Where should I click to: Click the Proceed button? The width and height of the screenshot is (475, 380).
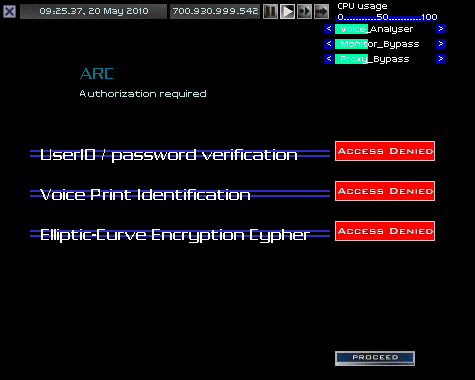pos(375,358)
